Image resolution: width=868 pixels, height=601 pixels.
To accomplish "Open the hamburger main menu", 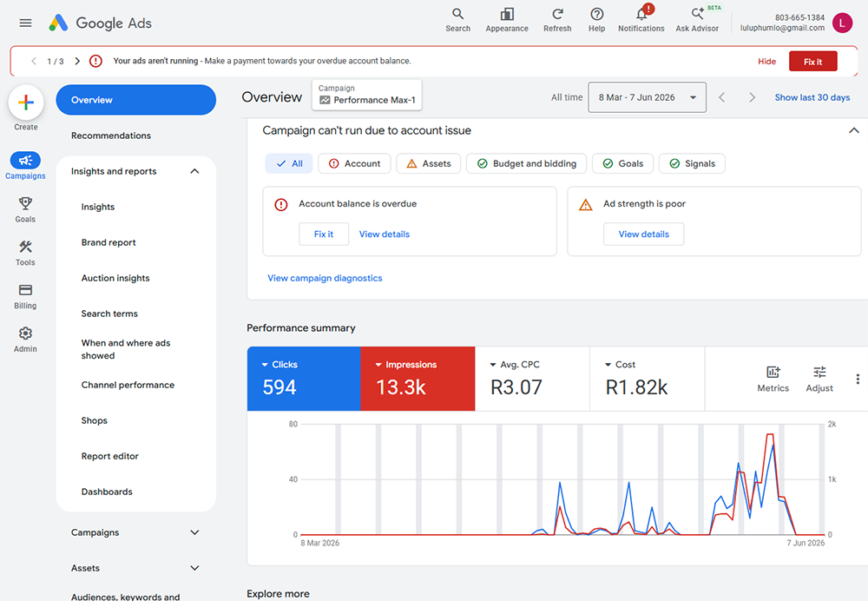I will tap(25, 23).
